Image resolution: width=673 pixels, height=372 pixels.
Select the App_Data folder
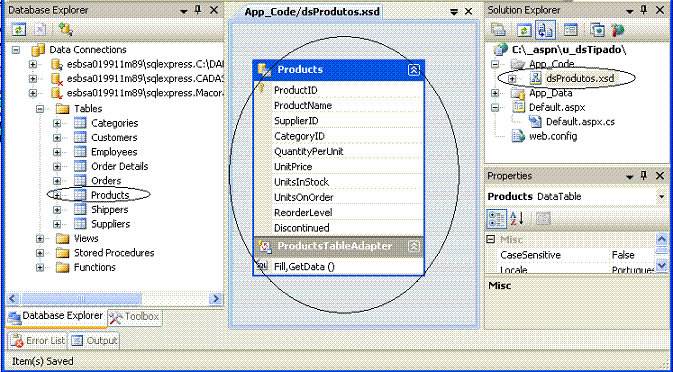550,93
